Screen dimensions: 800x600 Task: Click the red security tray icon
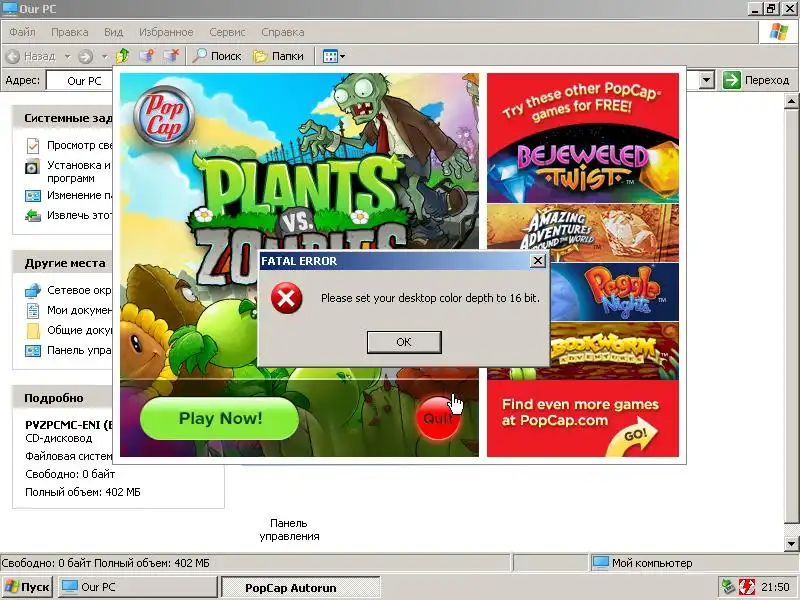747,587
